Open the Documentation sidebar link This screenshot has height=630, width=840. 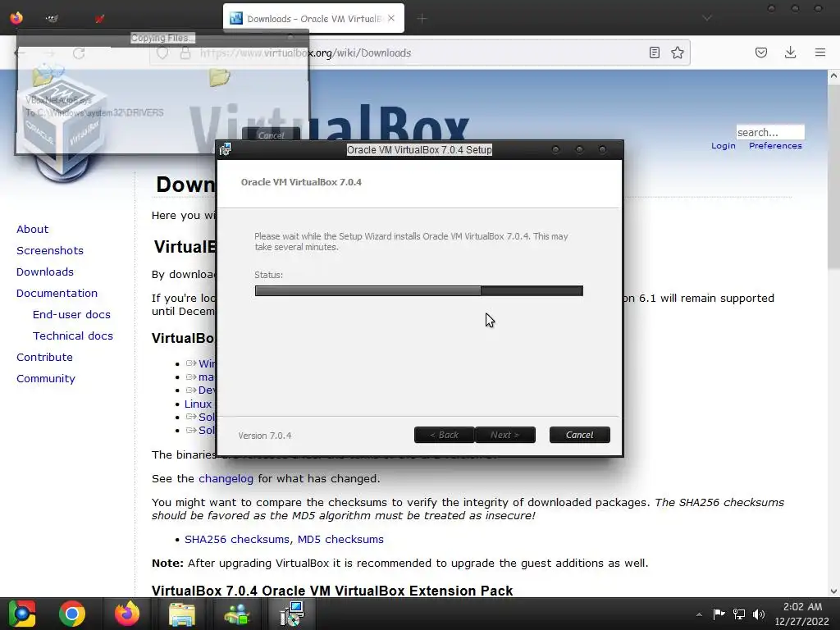pos(57,294)
